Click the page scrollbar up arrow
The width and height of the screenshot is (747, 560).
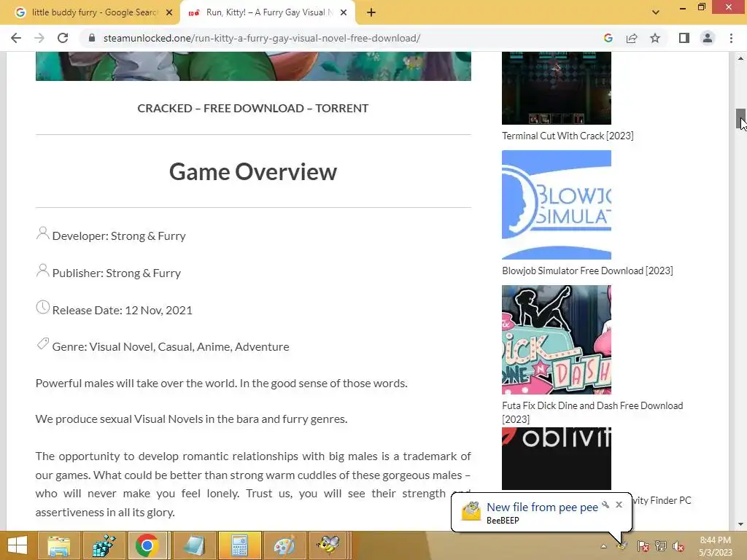(x=740, y=58)
